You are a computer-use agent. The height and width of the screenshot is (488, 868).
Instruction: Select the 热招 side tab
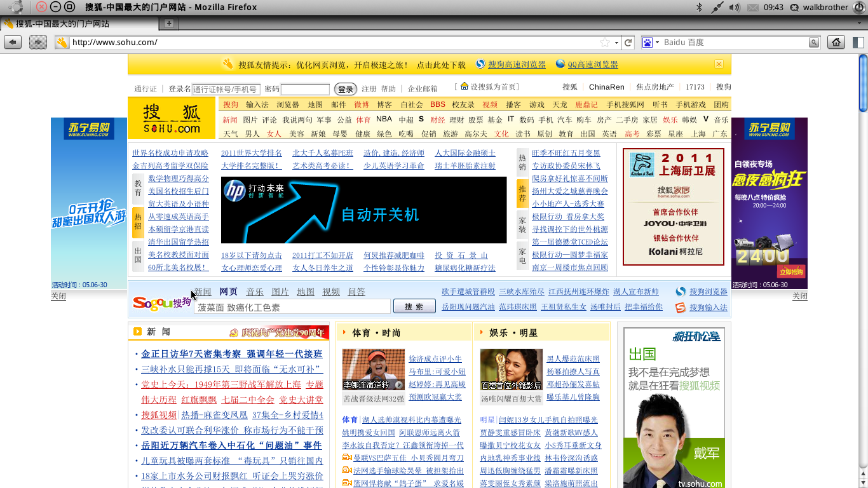click(x=138, y=222)
